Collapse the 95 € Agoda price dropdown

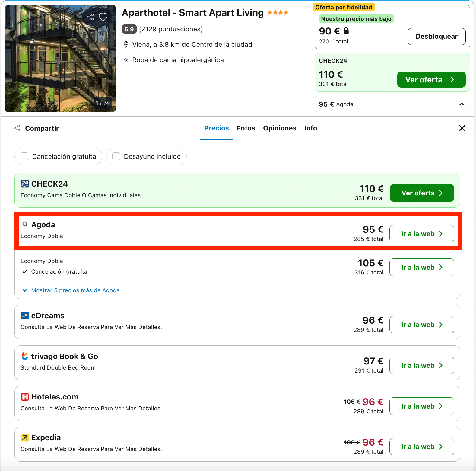(392, 104)
